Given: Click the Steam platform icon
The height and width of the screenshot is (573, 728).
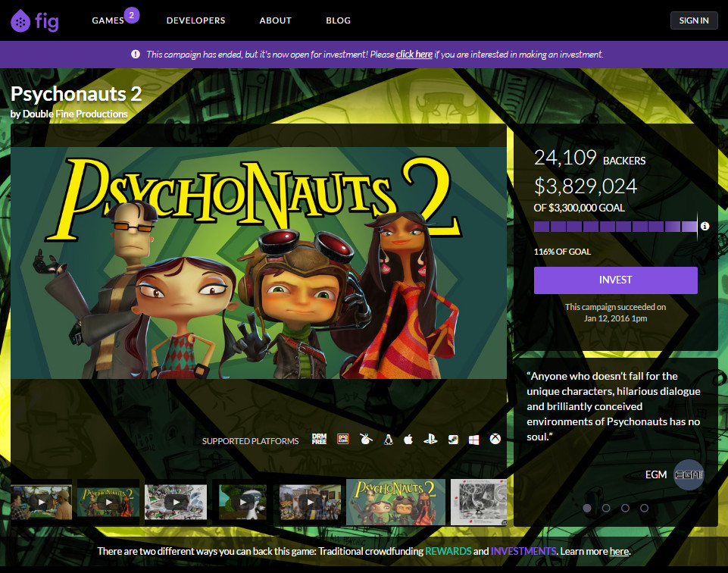Looking at the screenshot, I should click(453, 440).
